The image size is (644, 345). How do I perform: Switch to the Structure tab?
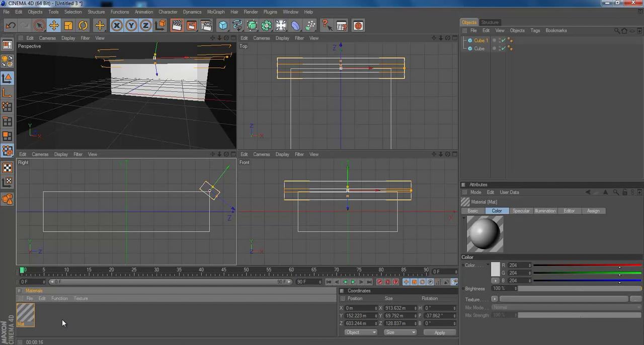(x=490, y=22)
